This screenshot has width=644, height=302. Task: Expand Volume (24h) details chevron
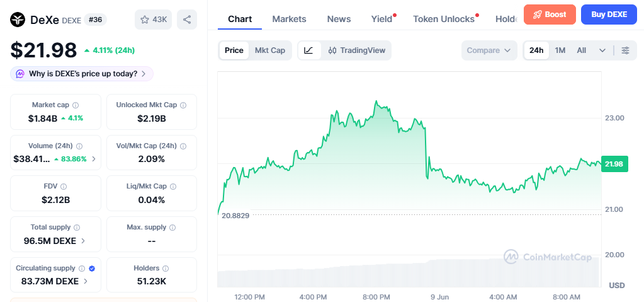pyautogui.click(x=94, y=159)
